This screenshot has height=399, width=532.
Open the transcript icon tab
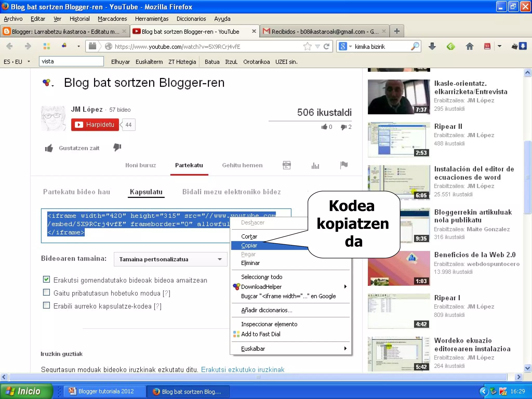pos(287,165)
